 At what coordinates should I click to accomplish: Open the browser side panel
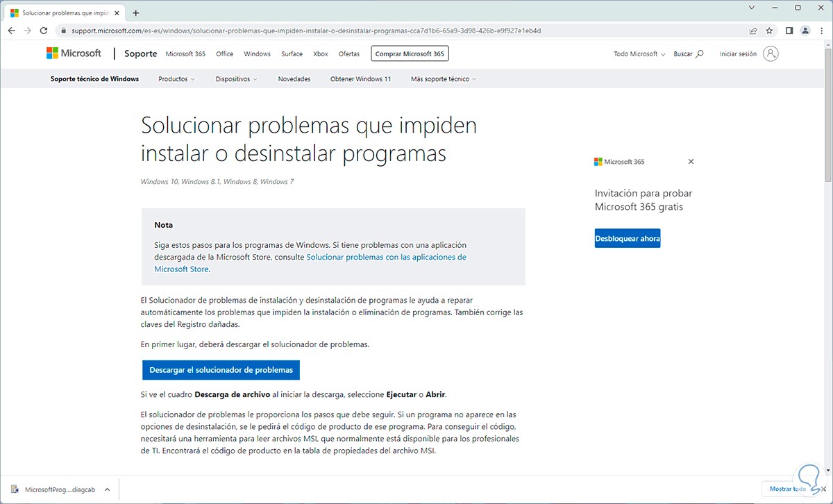789,31
